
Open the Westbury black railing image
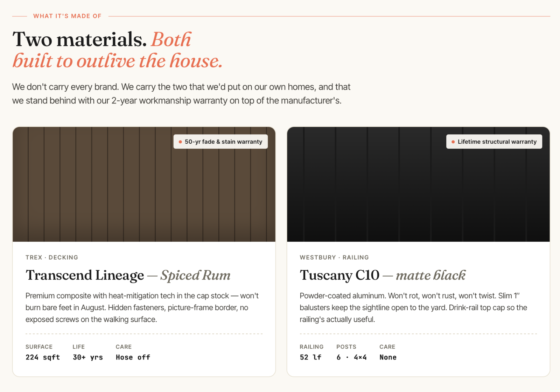tap(418, 184)
